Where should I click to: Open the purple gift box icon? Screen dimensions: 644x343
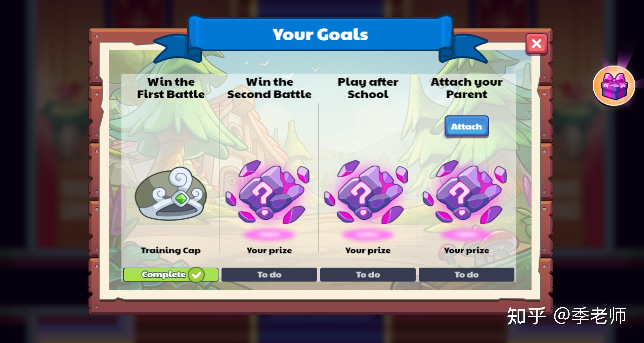click(x=614, y=85)
